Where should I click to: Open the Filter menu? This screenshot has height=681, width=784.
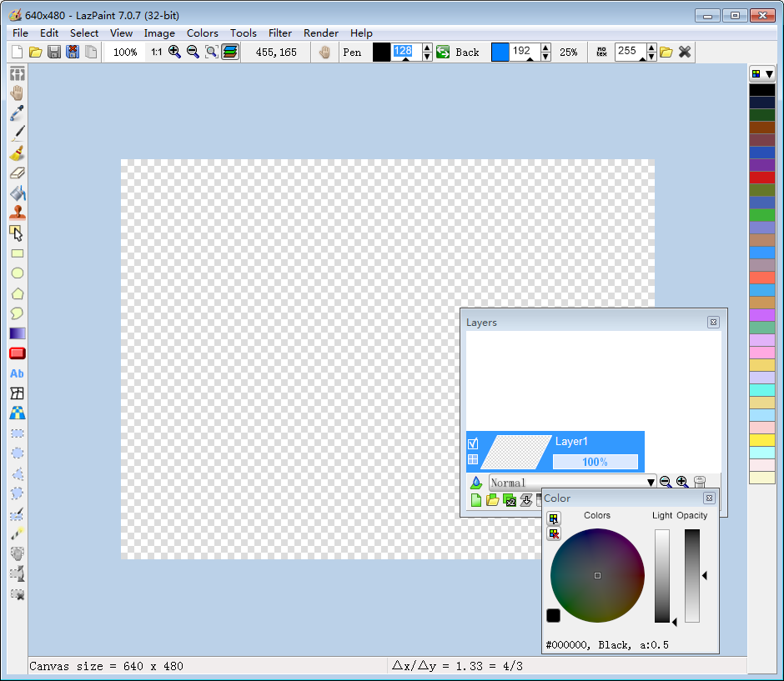pyautogui.click(x=280, y=33)
